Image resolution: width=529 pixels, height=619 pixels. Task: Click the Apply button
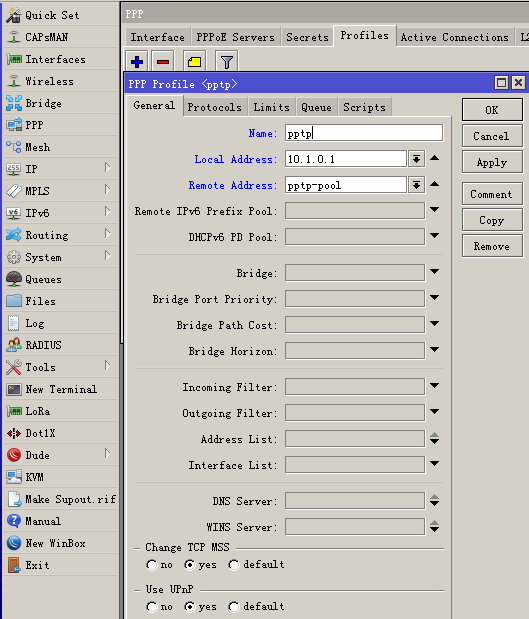[x=492, y=163]
